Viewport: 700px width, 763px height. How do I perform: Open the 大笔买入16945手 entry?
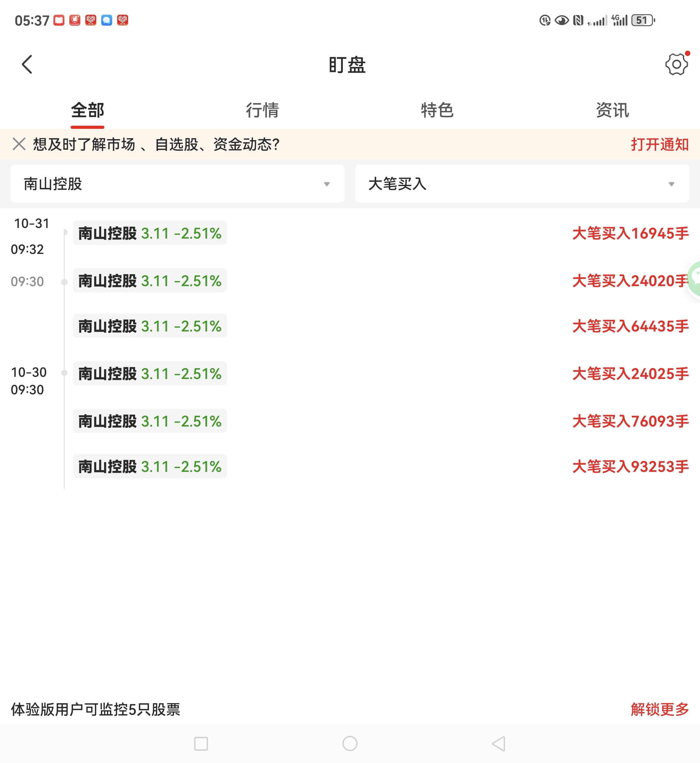point(630,233)
